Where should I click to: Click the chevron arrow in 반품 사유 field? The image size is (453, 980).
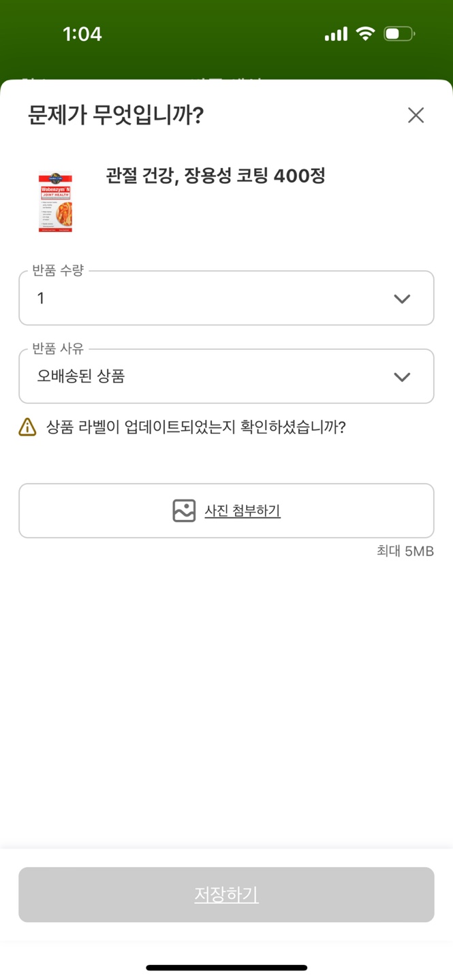click(x=402, y=377)
